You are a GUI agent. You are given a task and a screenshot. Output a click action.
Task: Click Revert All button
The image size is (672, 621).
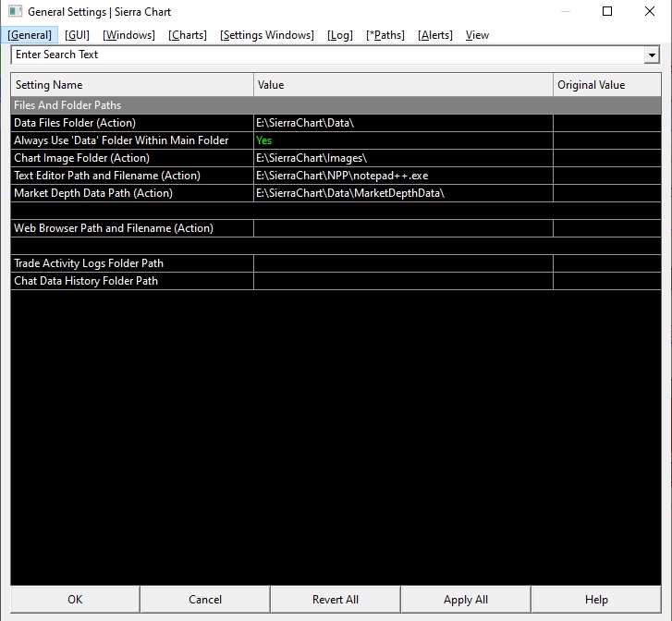pyautogui.click(x=336, y=599)
